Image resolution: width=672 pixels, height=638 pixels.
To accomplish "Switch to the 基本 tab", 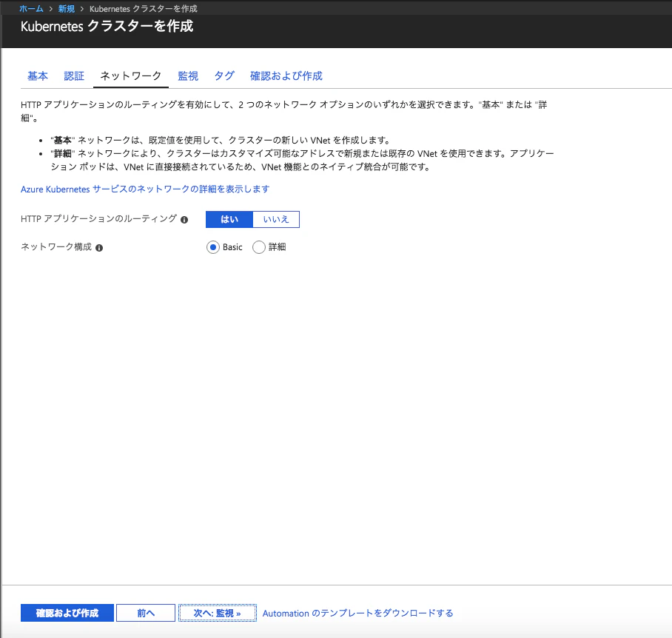I will (x=38, y=75).
